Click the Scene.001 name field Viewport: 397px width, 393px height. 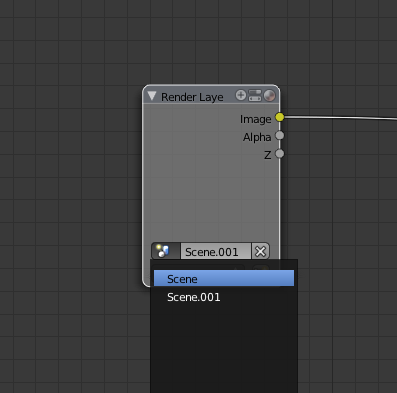(216, 251)
